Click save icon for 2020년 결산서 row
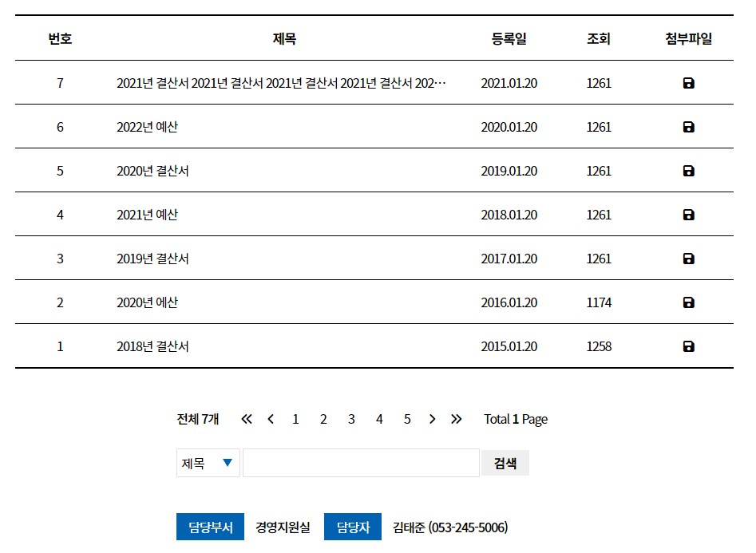Screen dimensions: 756x553 pyautogui.click(x=688, y=171)
